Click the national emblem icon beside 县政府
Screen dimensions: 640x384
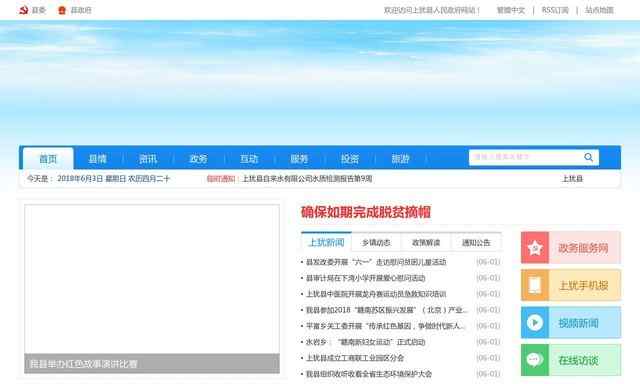coord(62,10)
